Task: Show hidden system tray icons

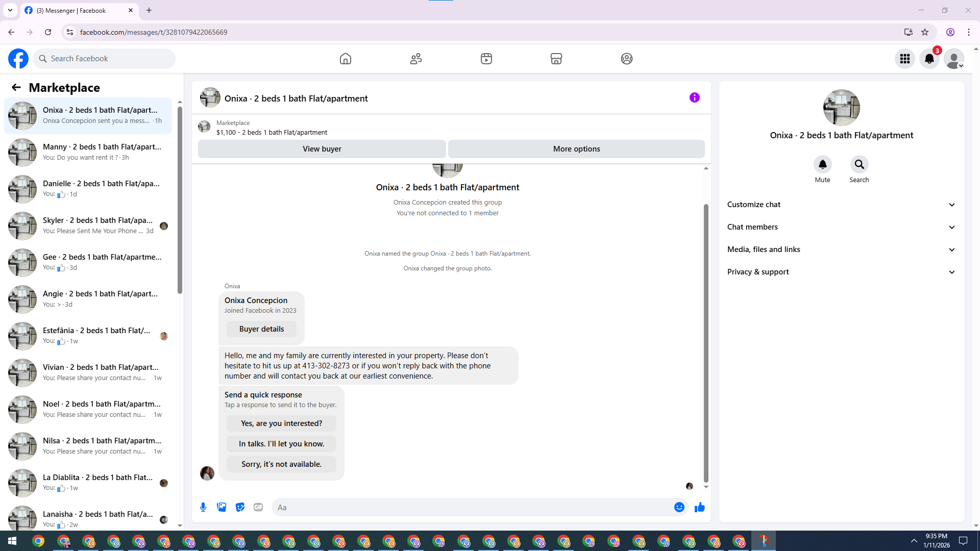Action: click(x=914, y=541)
